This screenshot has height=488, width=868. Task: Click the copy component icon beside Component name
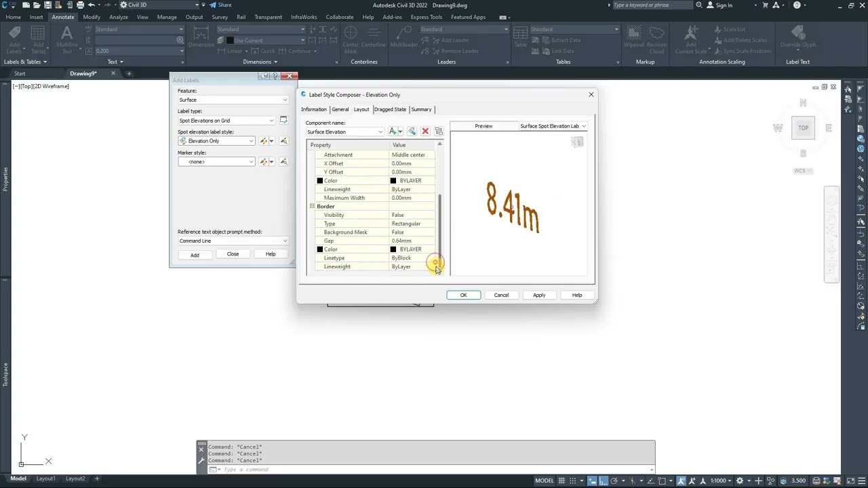tap(412, 131)
